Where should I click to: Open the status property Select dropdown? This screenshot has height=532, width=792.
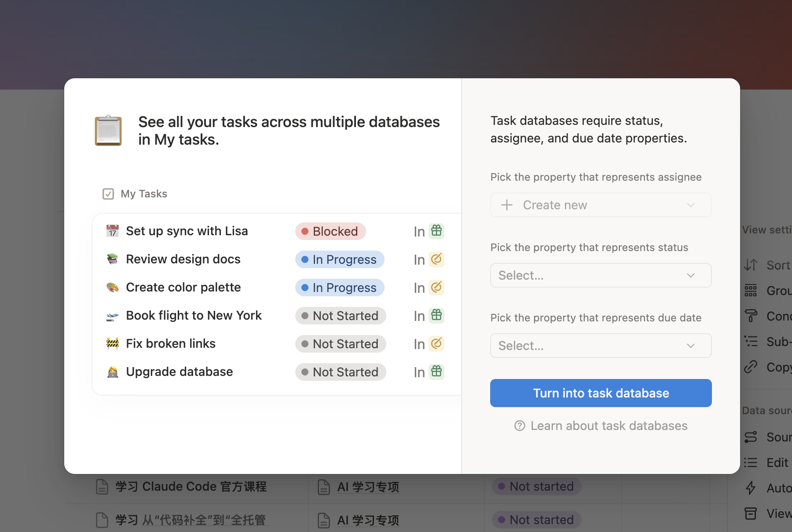click(601, 275)
